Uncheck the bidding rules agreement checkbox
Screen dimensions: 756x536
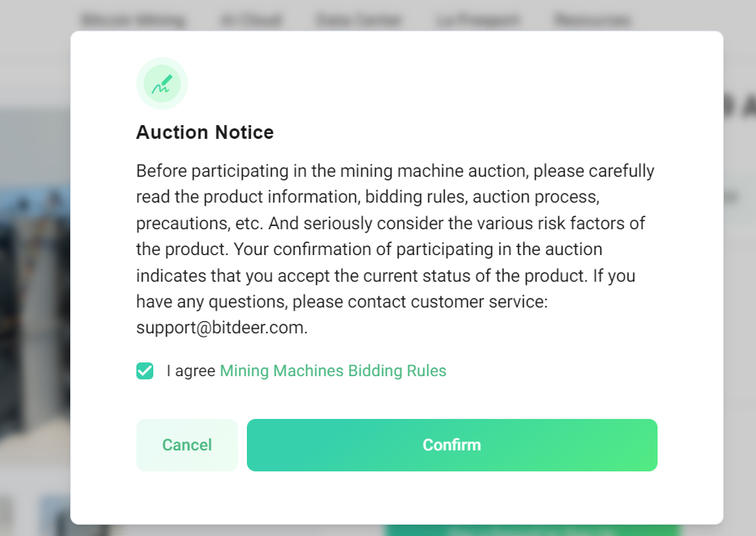pyautogui.click(x=144, y=371)
